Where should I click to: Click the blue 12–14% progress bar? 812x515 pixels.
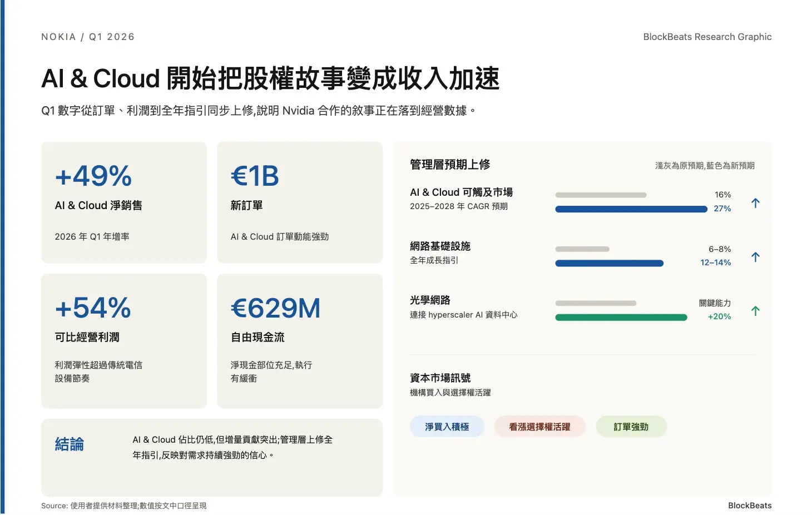click(x=609, y=263)
